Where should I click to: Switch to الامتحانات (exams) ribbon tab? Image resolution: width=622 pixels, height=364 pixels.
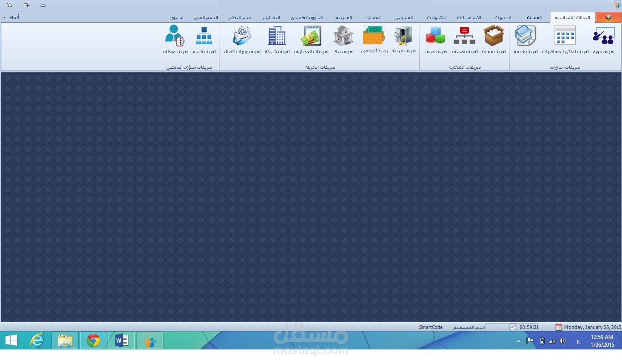[x=469, y=17]
